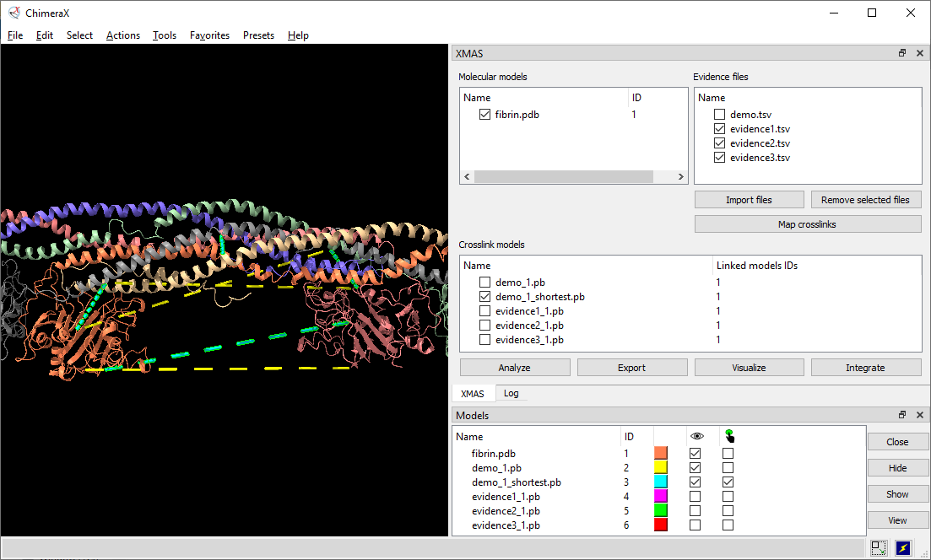This screenshot has height=560, width=931.
Task: Open cyan color swatch for demo_1_shortest.pb
Action: (x=660, y=482)
